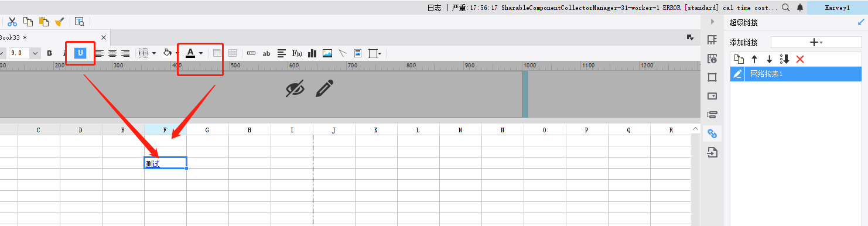Open the floating element panel icon
This screenshot has height=226, width=868.
coord(712,77)
